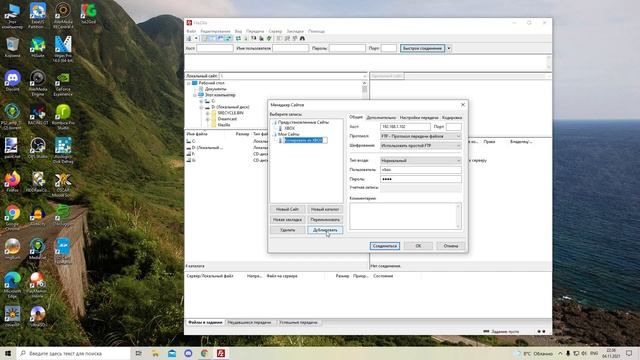The image size is (640, 360).
Task: Click the Дублировать button
Action: click(x=325, y=230)
